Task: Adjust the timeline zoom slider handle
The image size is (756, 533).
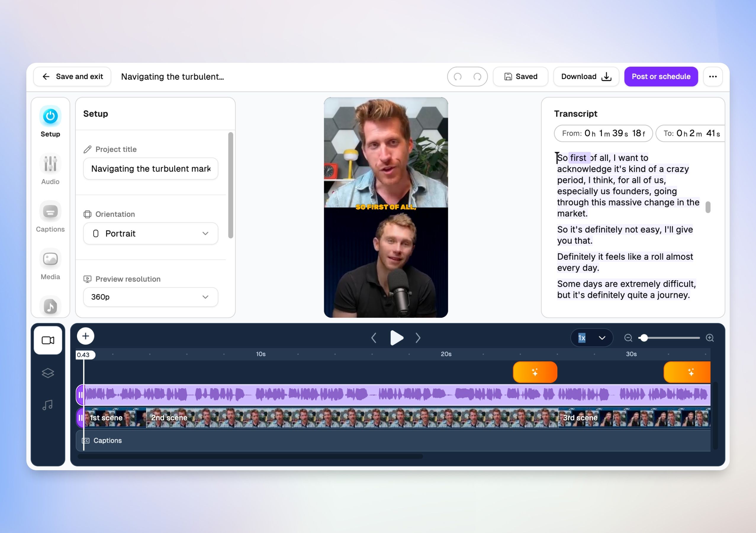Action: [644, 338]
